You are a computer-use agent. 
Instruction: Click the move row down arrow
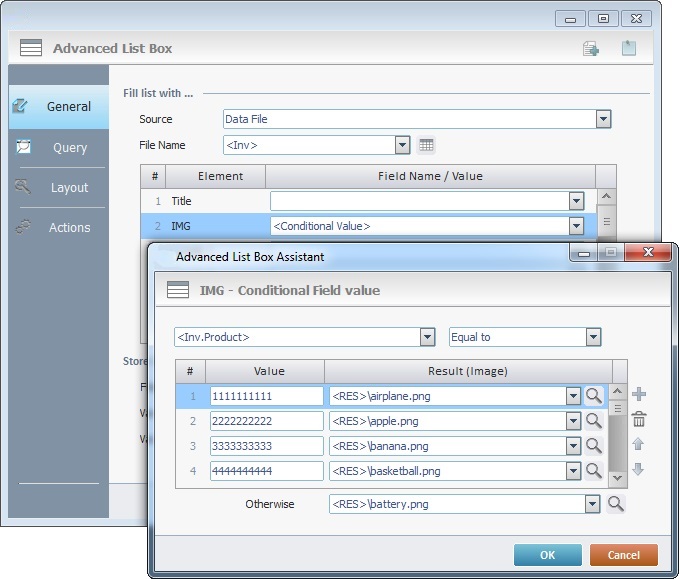[639, 469]
